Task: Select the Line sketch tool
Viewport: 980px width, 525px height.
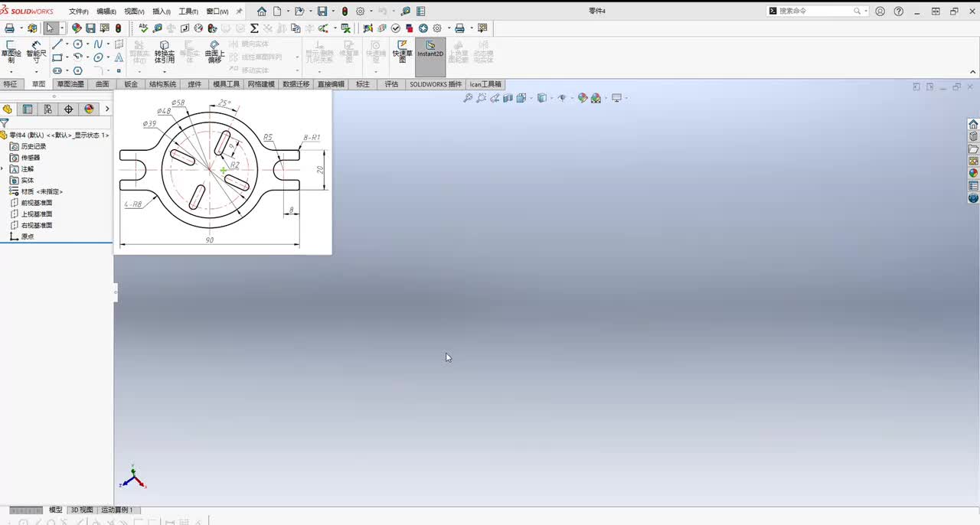Action: point(57,44)
